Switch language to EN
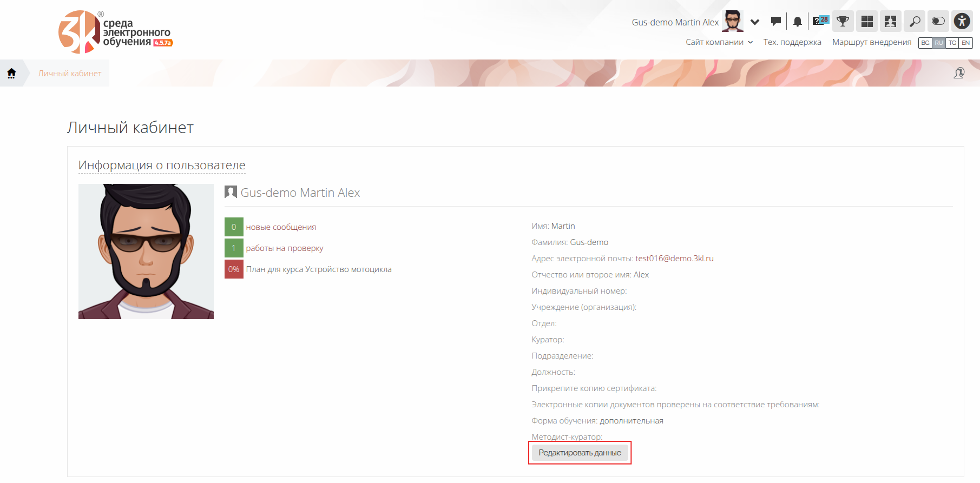Image resolution: width=980 pixels, height=483 pixels. point(965,43)
